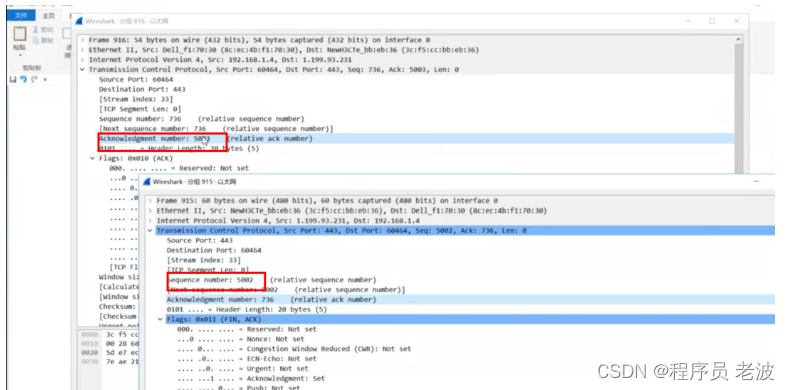Click the Cut scissors icon
This screenshot has height=390, width=790.
[36, 30]
